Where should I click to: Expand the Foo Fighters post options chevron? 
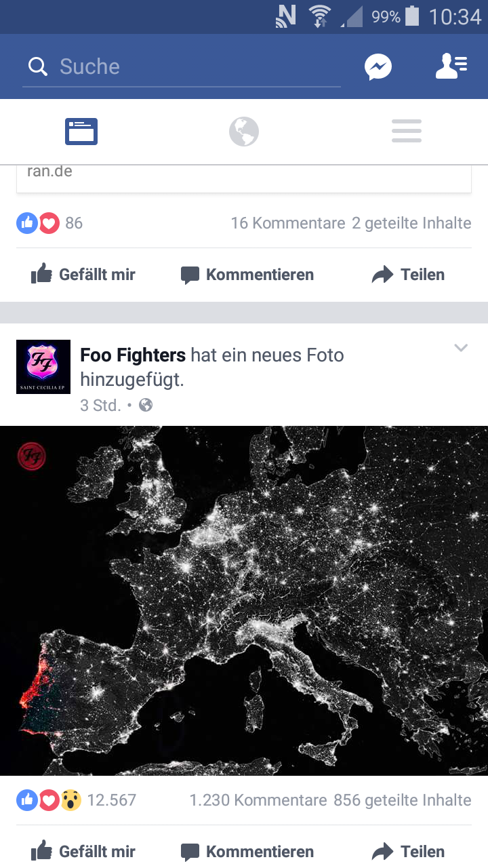pyautogui.click(x=461, y=348)
